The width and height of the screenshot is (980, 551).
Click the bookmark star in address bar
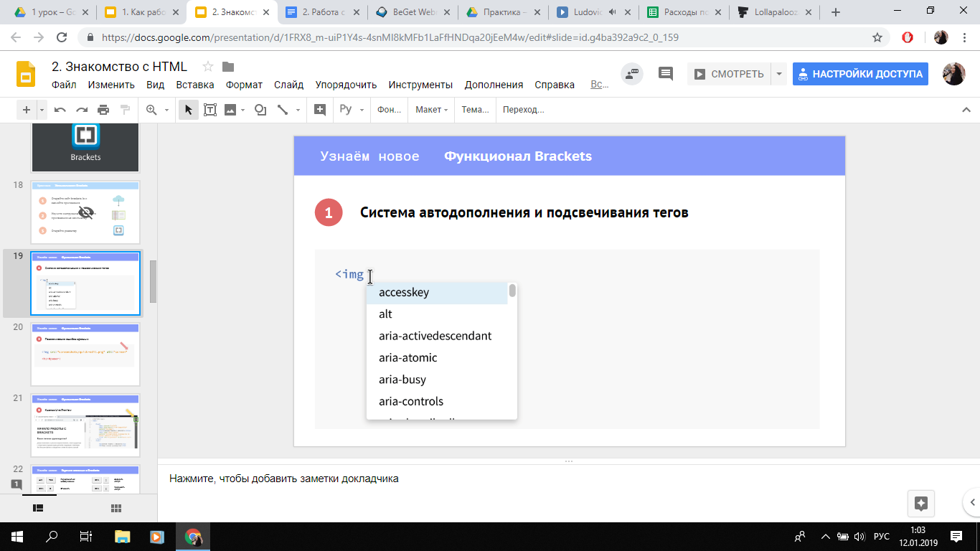pyautogui.click(x=877, y=37)
